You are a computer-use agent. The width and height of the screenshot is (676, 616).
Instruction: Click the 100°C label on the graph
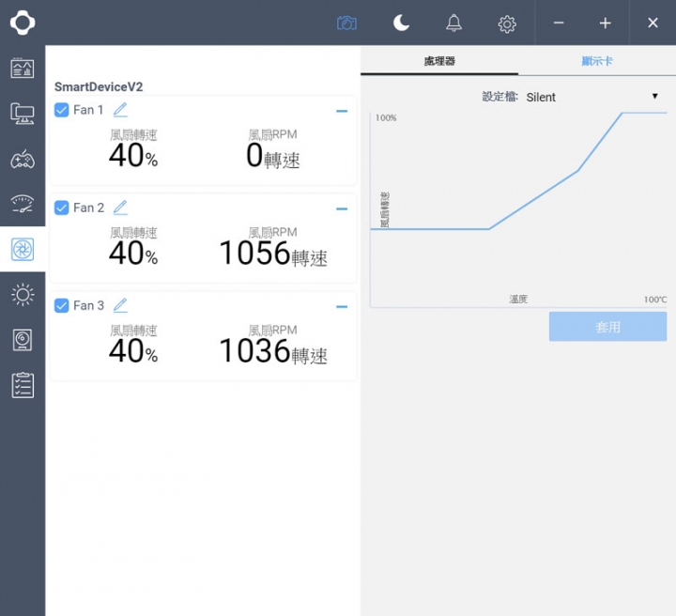pyautogui.click(x=655, y=300)
